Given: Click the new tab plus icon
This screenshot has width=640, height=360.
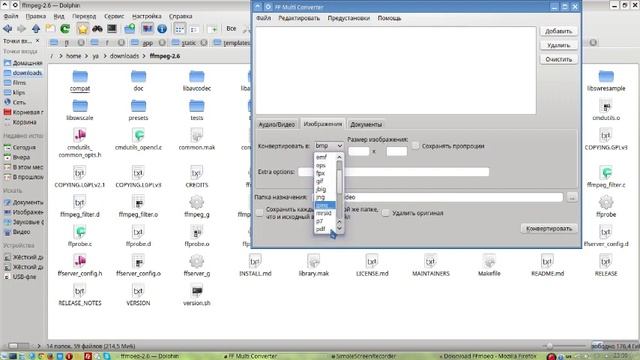Looking at the screenshot, I should coord(212,29).
